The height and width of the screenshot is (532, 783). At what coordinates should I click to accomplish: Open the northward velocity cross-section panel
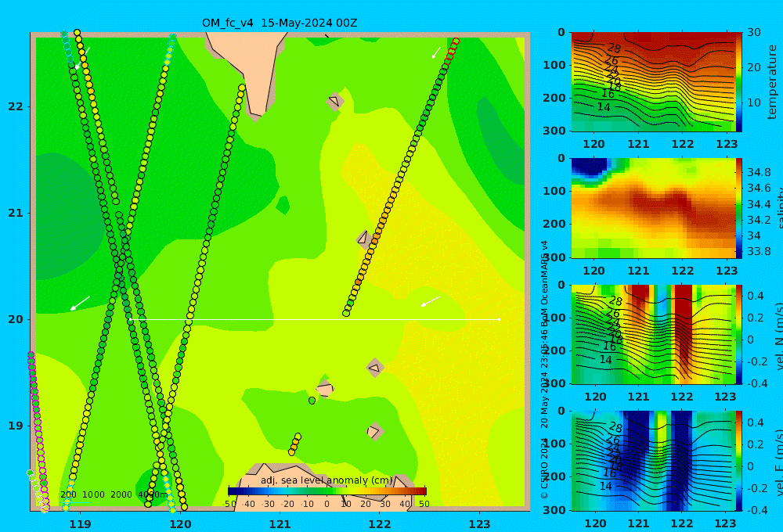(653, 334)
